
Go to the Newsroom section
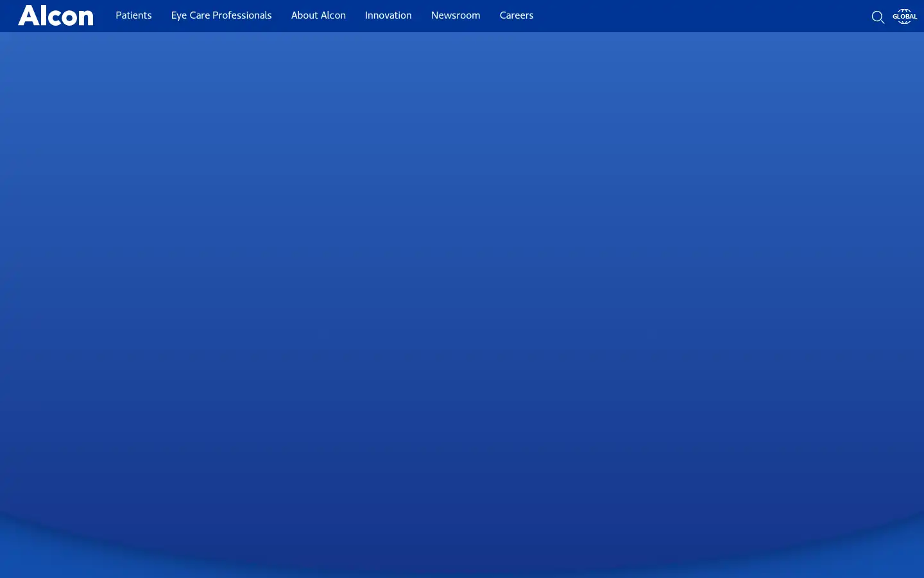456,15
